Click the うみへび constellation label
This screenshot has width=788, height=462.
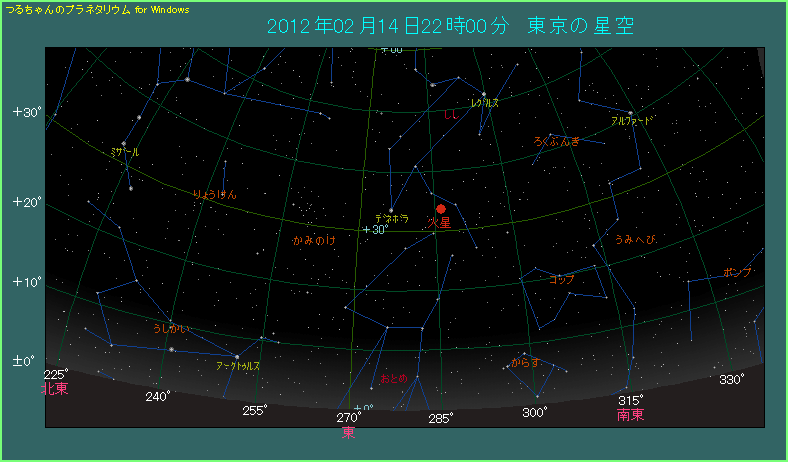tap(636, 239)
